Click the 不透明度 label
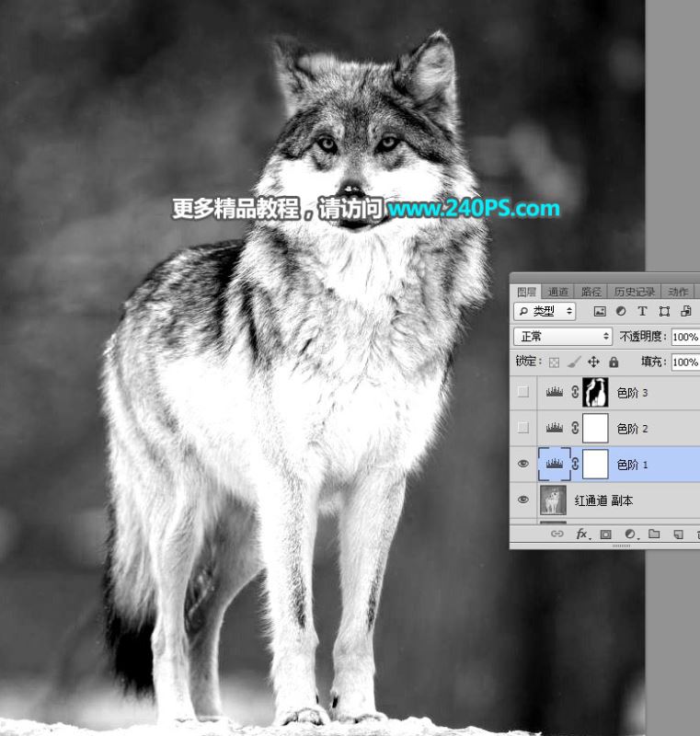Viewport: 700px width, 736px height. click(x=642, y=336)
